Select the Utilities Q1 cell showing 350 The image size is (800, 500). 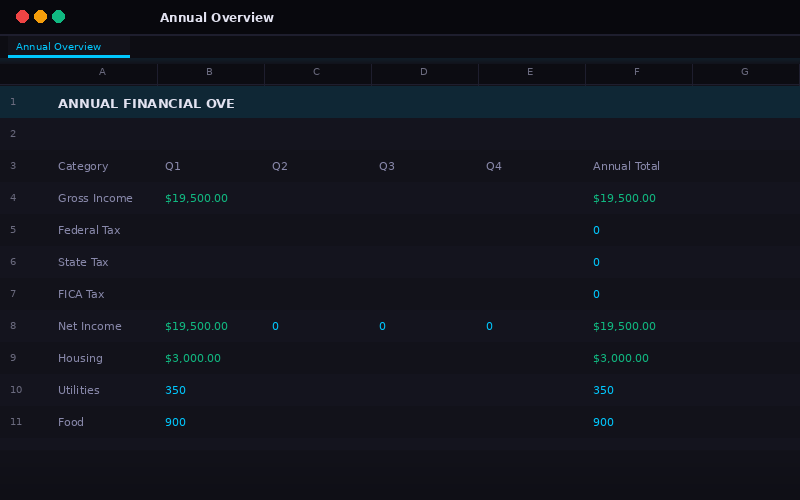click(x=176, y=390)
